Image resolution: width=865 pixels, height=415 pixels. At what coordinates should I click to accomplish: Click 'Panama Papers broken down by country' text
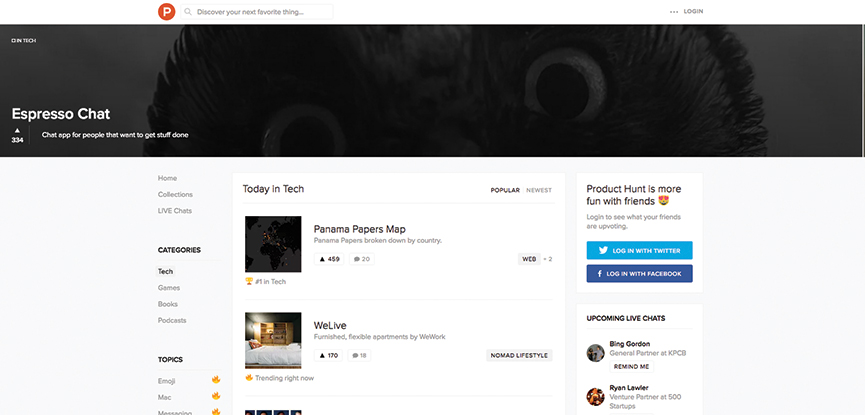tap(378, 241)
